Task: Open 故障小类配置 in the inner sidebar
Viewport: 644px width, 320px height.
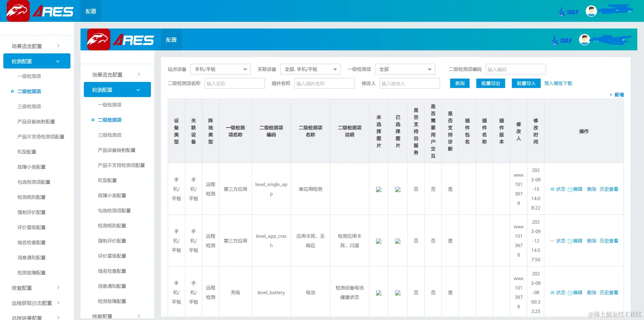Action: (112, 195)
